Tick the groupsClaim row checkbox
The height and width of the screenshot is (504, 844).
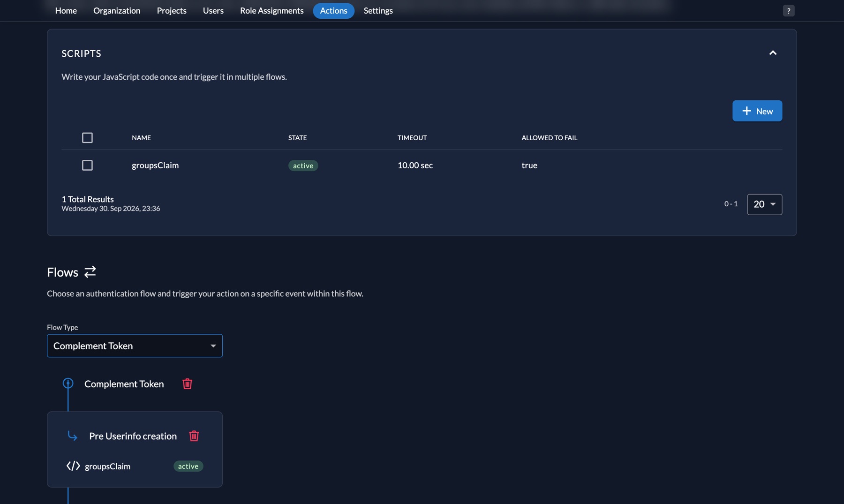click(x=87, y=165)
